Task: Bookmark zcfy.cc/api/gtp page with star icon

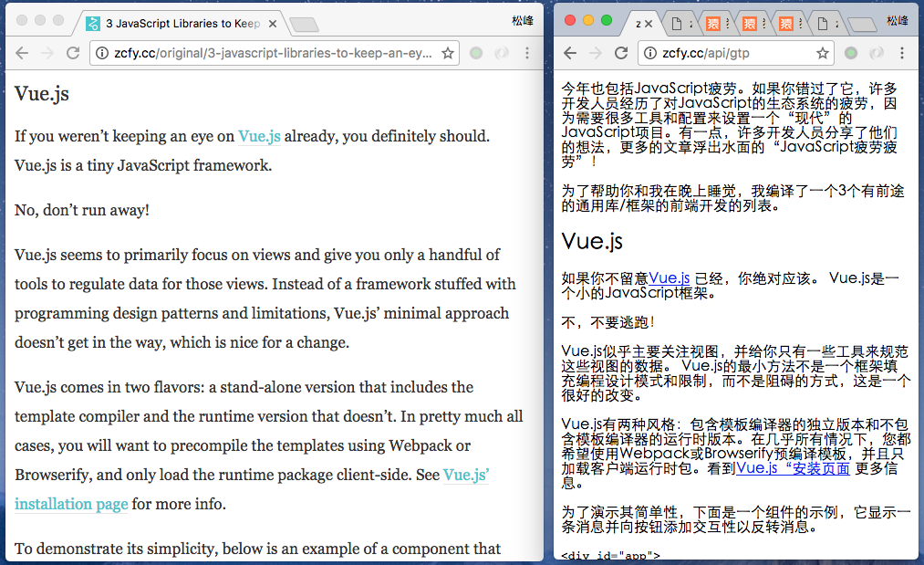Action: (x=823, y=53)
